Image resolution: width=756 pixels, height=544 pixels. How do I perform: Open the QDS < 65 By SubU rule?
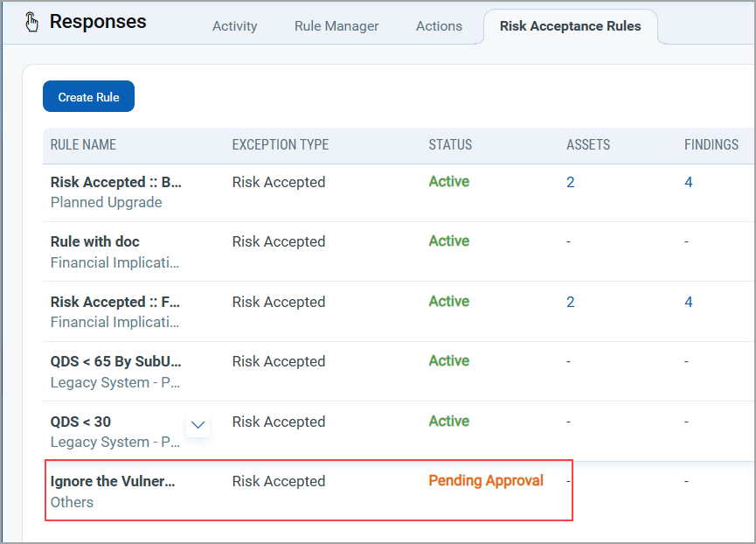pos(116,361)
